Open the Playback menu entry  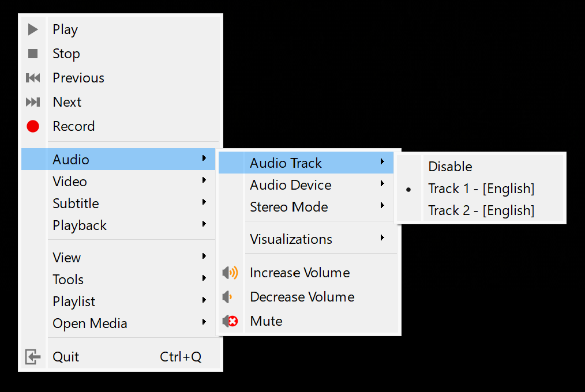point(80,225)
